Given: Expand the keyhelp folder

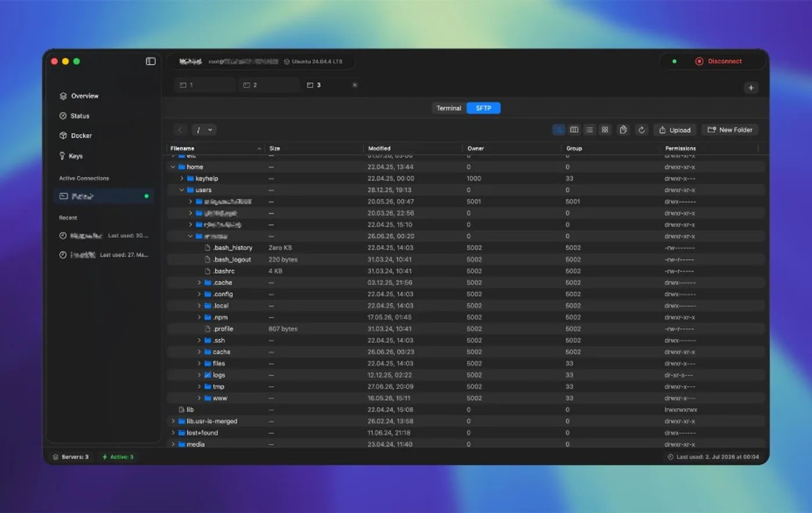Looking at the screenshot, I should (182, 179).
